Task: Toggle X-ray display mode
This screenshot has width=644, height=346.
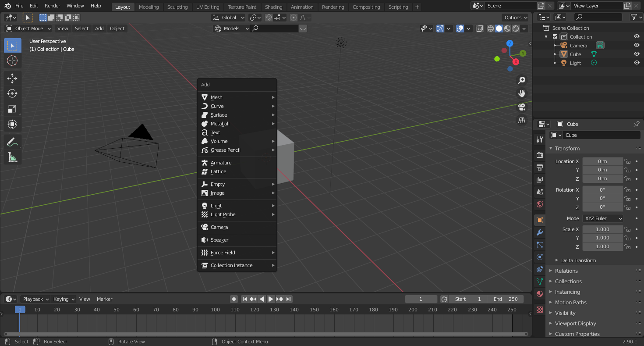Action: coord(480,29)
